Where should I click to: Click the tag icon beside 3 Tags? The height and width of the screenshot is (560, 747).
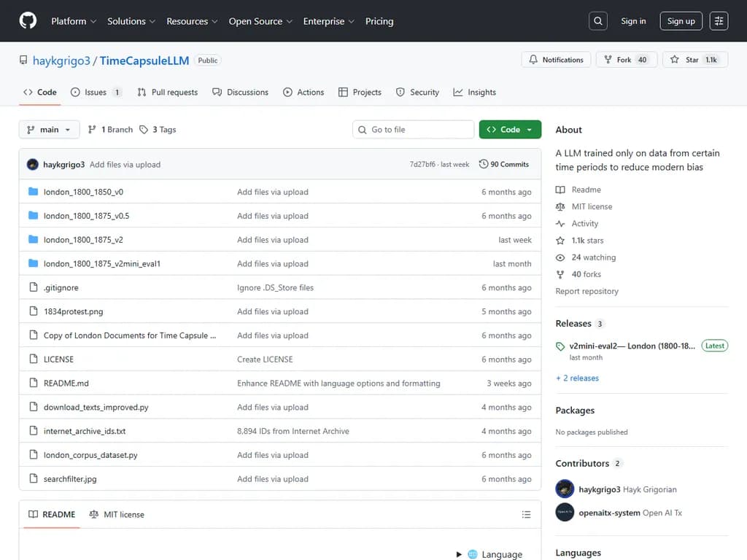click(x=144, y=130)
